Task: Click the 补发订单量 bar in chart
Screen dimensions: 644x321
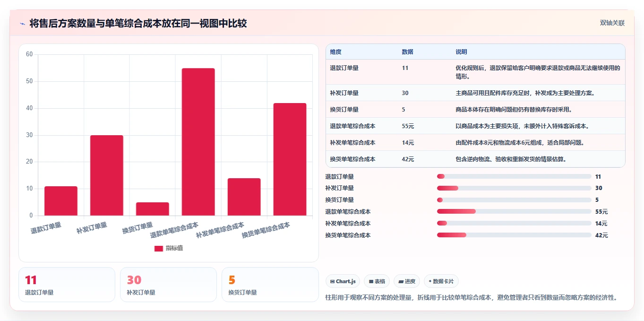Action: [107, 175]
